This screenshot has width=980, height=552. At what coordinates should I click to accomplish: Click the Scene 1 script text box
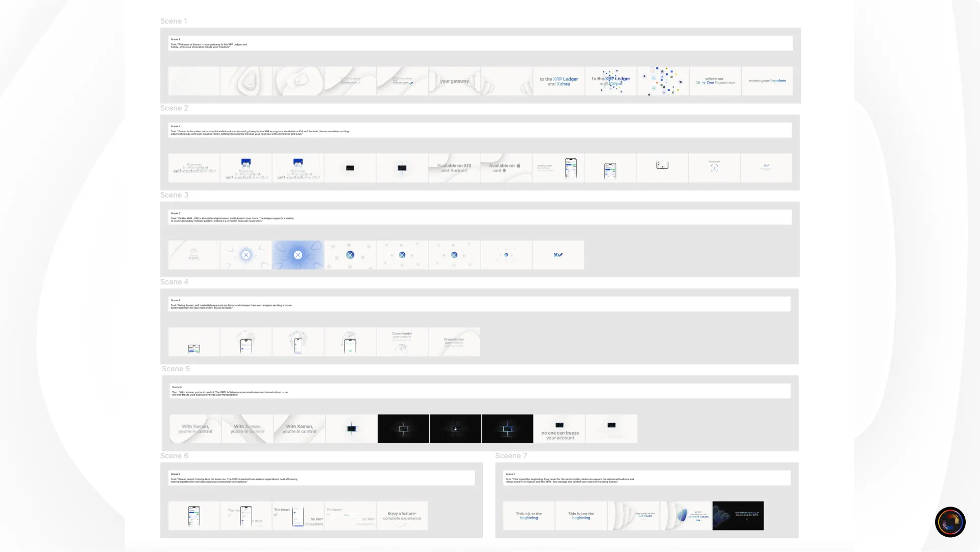point(480,43)
